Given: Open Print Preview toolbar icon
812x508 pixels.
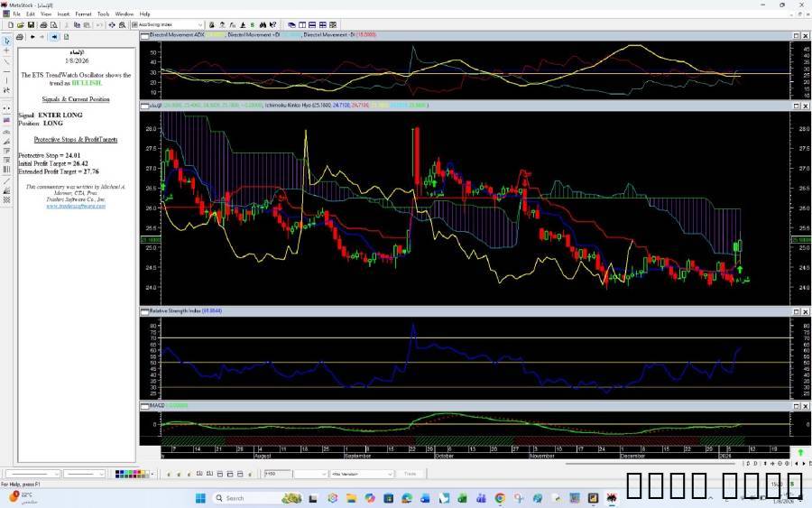Looking at the screenshot, I should [54, 25].
